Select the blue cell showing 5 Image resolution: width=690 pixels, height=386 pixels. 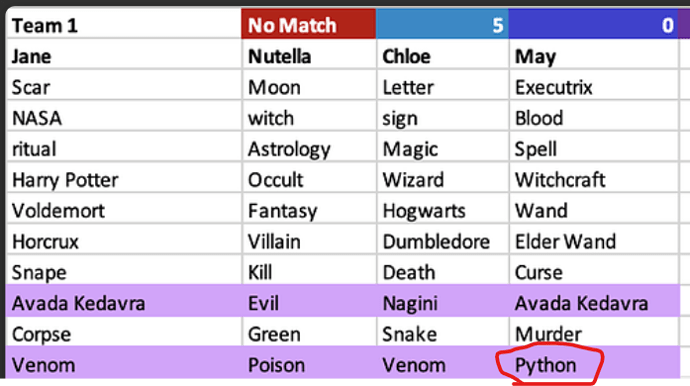click(442, 24)
